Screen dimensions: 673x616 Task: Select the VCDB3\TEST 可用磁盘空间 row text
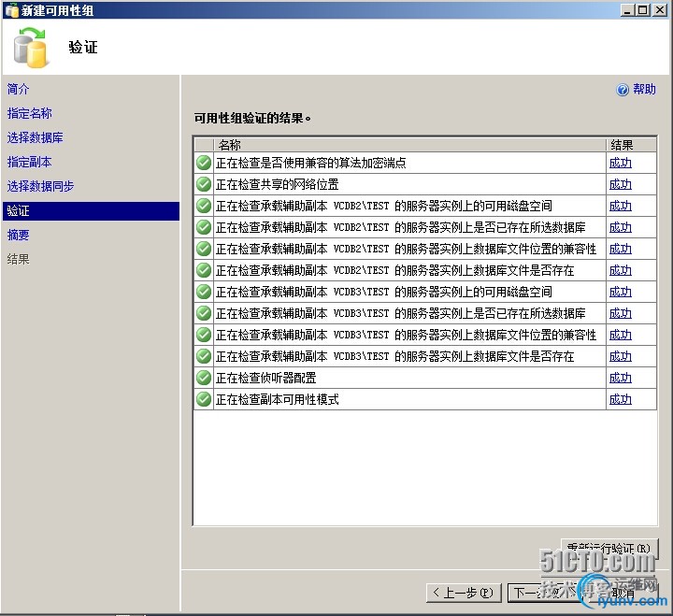[x=384, y=292]
